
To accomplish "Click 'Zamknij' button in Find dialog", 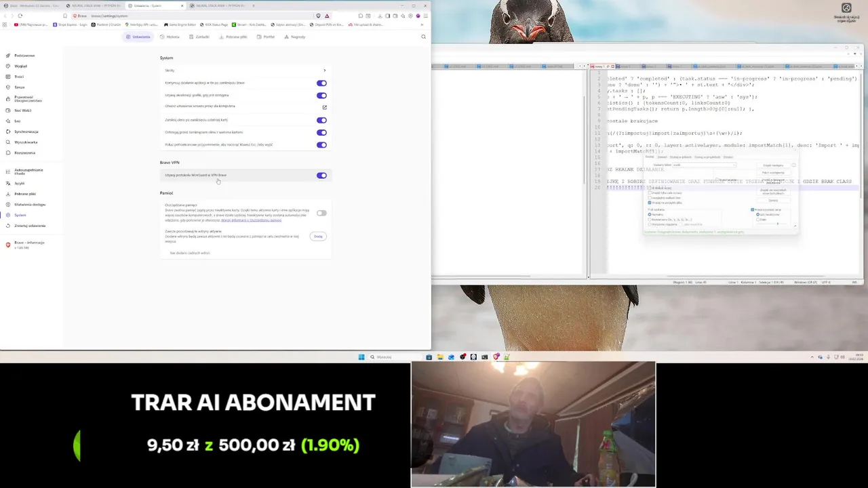I will 773,200.
